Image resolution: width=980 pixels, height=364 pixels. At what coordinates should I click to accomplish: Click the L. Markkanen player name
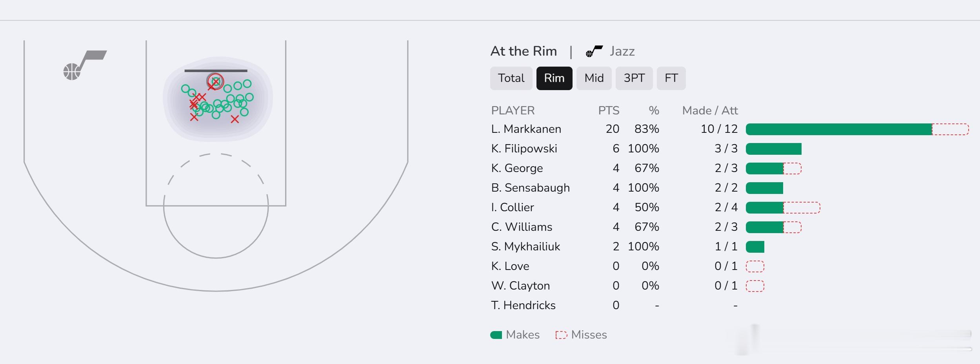[x=526, y=129]
